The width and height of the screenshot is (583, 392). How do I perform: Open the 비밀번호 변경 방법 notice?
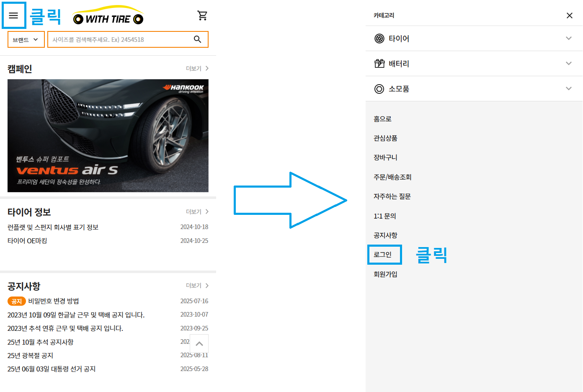point(54,301)
